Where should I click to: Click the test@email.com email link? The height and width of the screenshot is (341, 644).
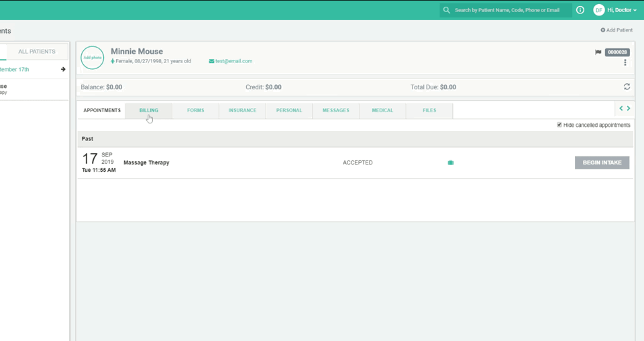pos(233,61)
